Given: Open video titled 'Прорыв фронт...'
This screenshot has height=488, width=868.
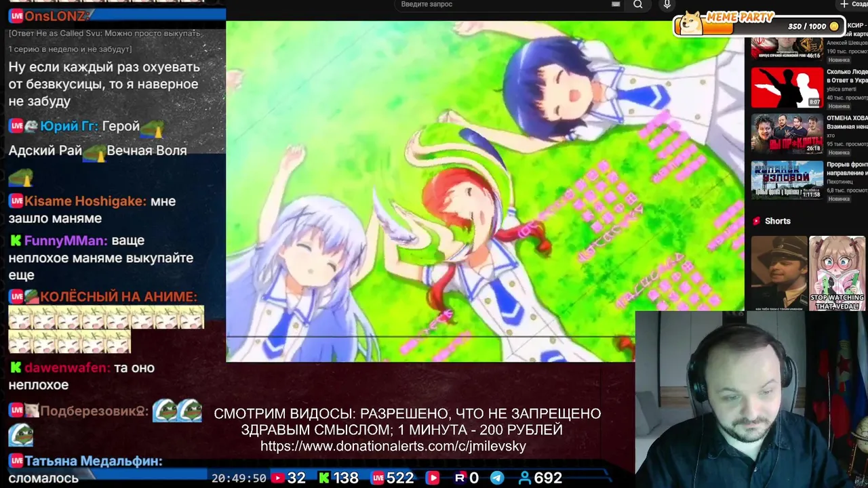Looking at the screenshot, I should pos(847,169).
